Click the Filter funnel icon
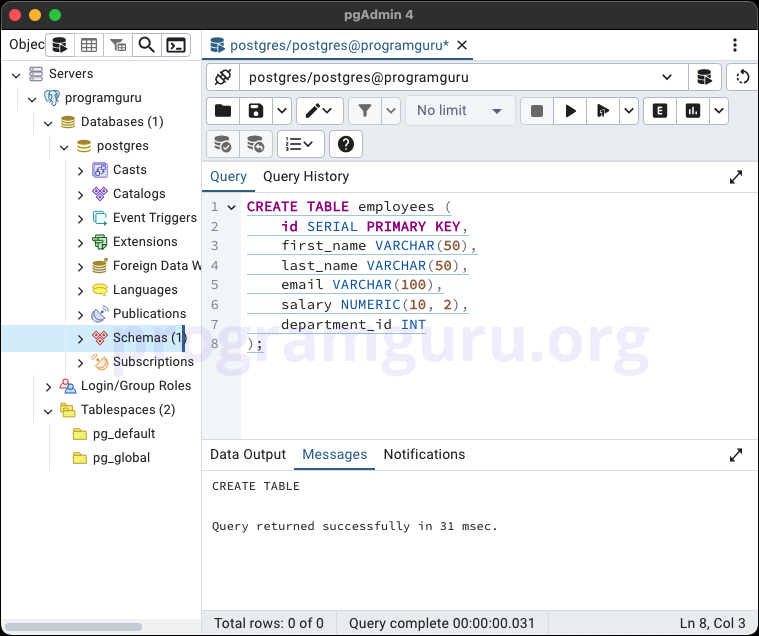Screen dimensions: 759x636 365,111
